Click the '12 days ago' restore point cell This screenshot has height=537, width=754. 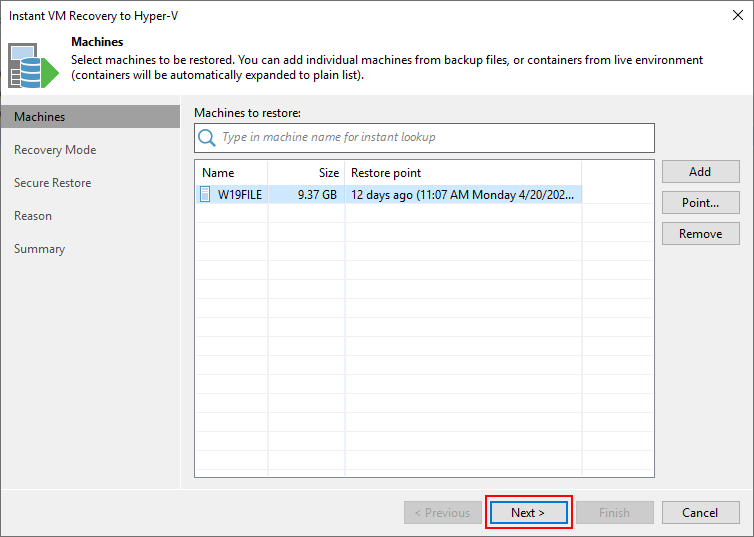click(x=463, y=195)
